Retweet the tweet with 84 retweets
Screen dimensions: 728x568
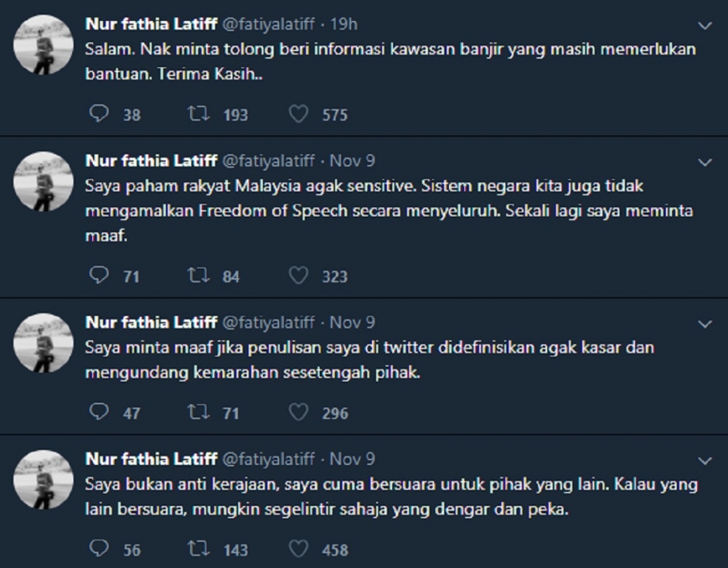(198, 275)
